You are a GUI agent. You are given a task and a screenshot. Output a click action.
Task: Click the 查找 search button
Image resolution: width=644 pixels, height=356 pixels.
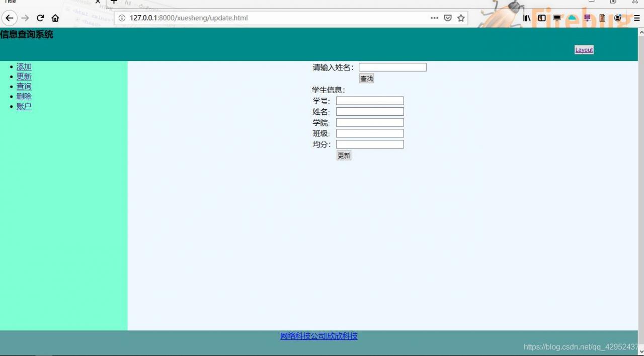click(x=366, y=79)
